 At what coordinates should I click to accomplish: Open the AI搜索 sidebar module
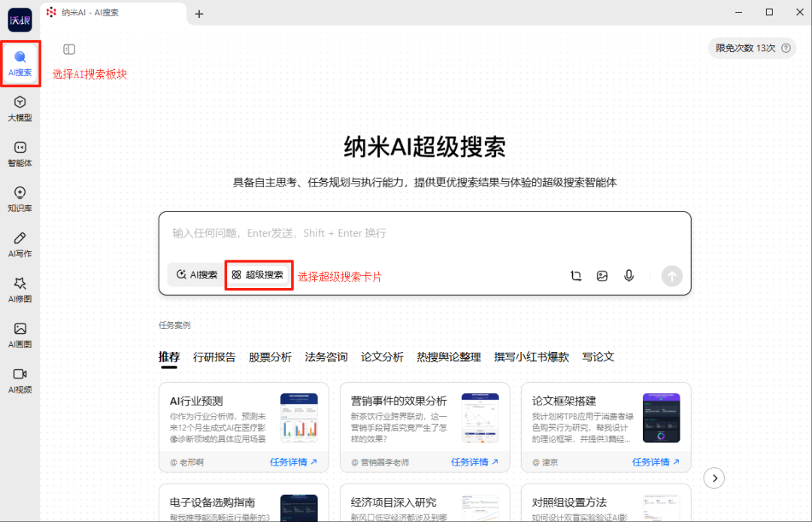point(20,64)
